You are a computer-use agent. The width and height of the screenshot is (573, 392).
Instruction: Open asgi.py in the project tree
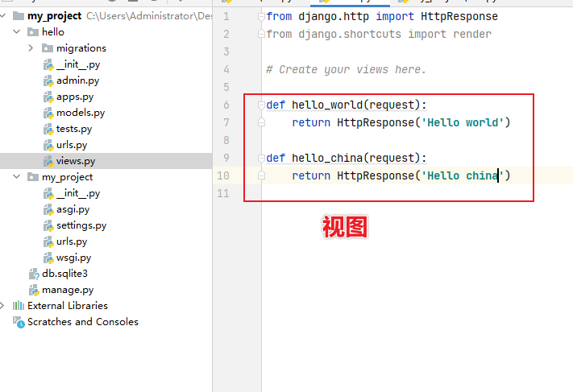(73, 209)
